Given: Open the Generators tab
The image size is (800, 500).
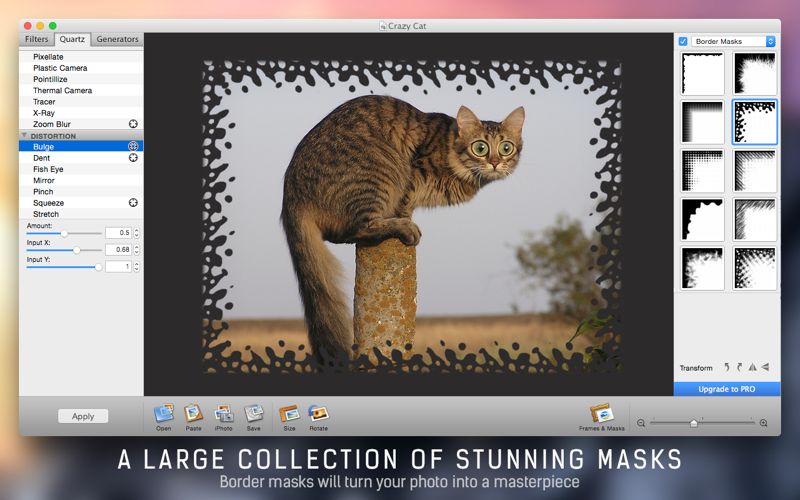Looking at the screenshot, I should pyautogui.click(x=117, y=39).
